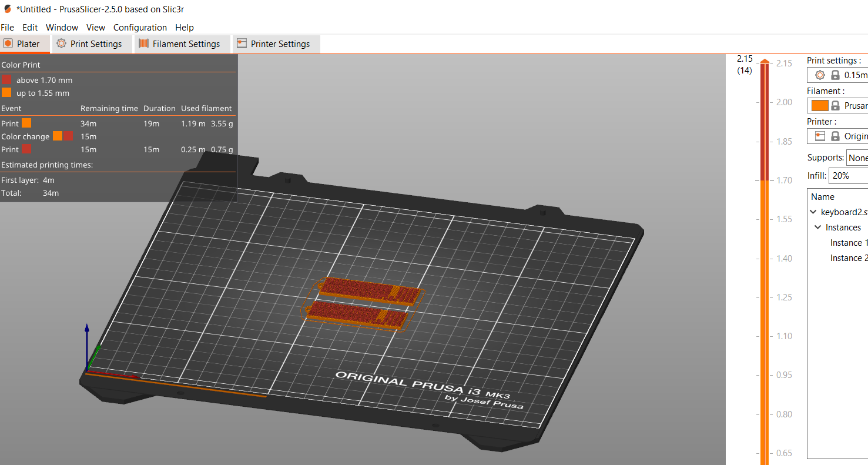Image resolution: width=868 pixels, height=465 pixels.
Task: Click the gear icon in the print settings preset selector
Action: (820, 75)
